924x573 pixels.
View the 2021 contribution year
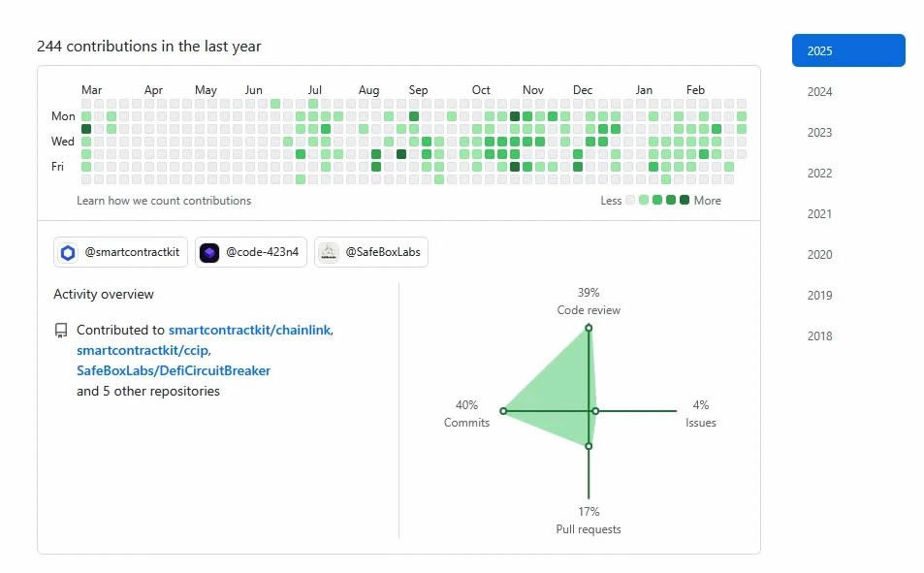click(820, 214)
